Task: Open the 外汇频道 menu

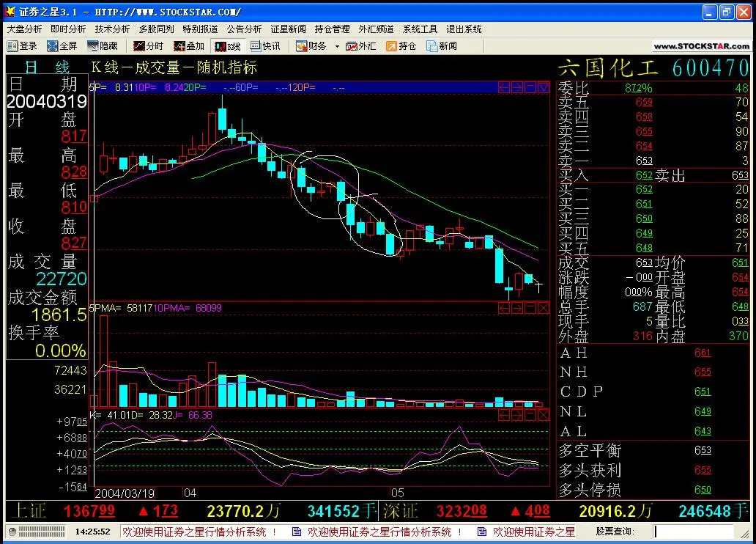Action: (x=376, y=29)
